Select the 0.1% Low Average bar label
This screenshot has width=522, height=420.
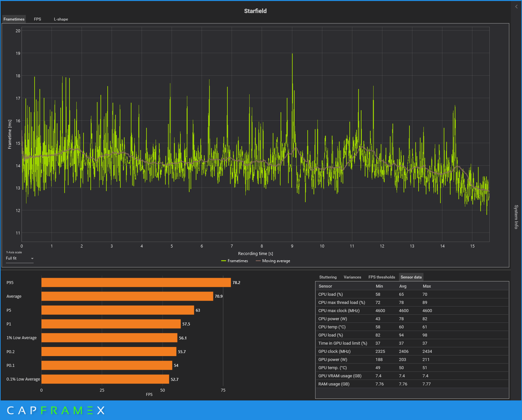[x=23, y=379]
